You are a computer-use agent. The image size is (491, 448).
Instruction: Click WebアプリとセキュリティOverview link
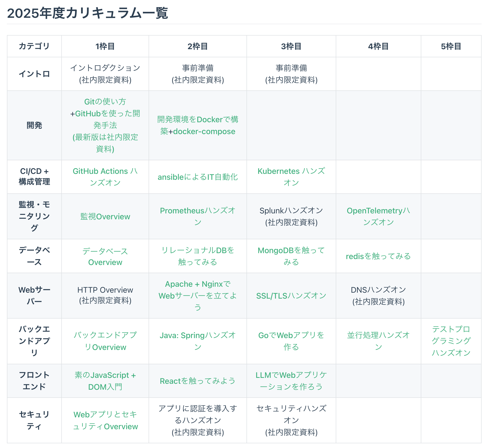pos(105,415)
